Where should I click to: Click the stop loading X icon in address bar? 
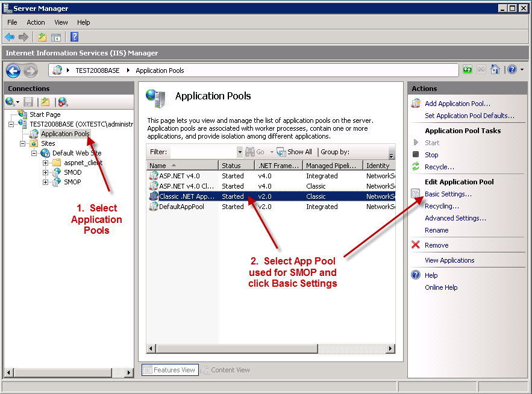pyautogui.click(x=481, y=69)
